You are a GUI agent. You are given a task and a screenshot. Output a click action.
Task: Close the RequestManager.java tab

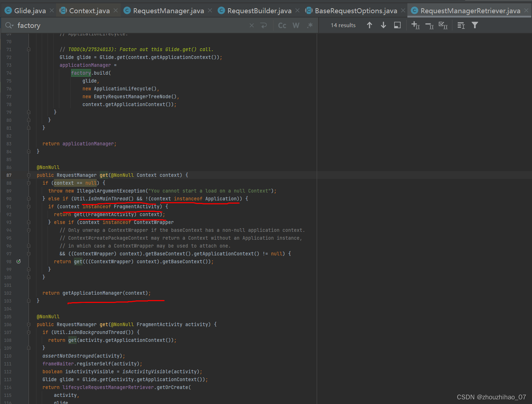point(210,11)
